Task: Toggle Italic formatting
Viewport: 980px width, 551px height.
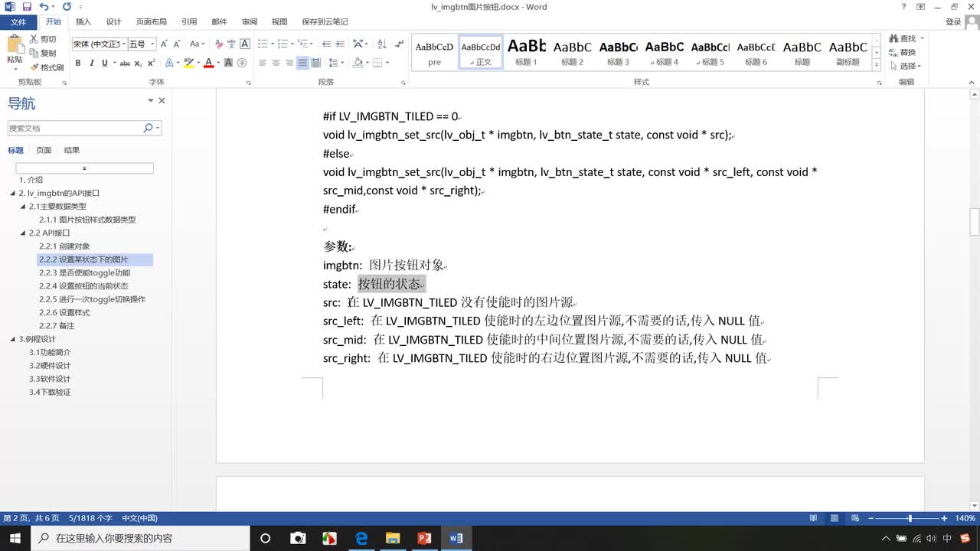Action: click(x=91, y=63)
